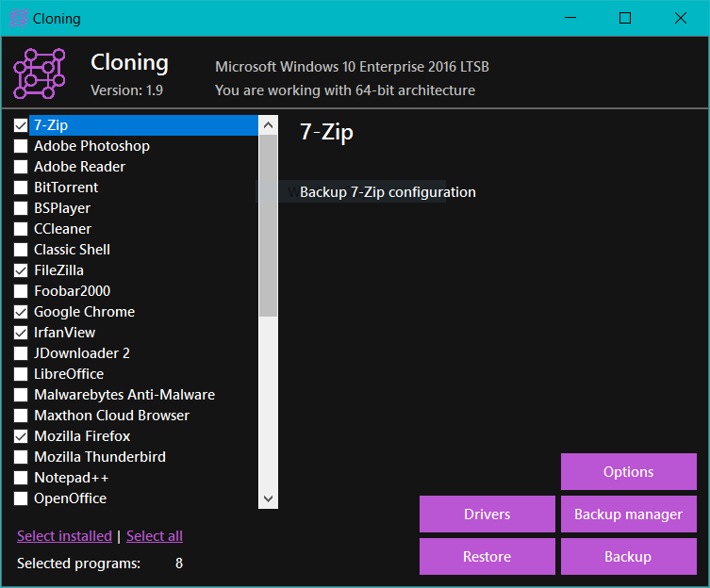The image size is (710, 588).
Task: Uncheck the Mozilla Firefox checkbox
Action: (21, 436)
